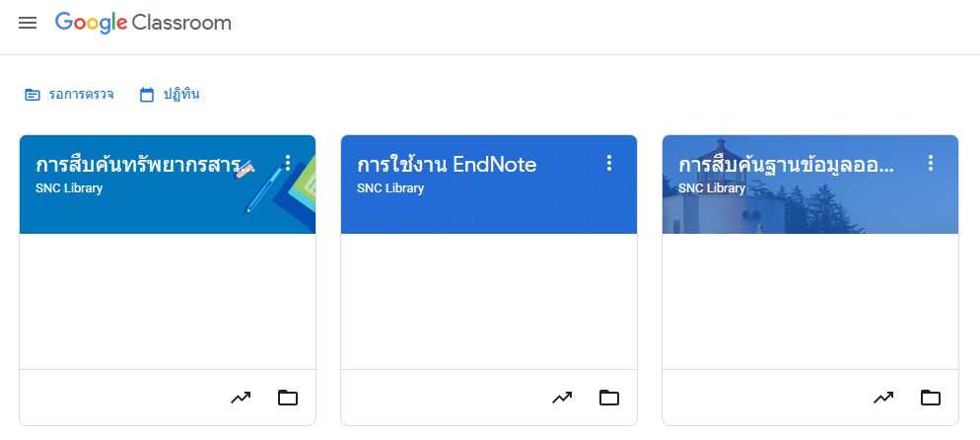Click SNC Library under EndNote title
Image resolution: width=980 pixels, height=440 pixels.
point(390,188)
